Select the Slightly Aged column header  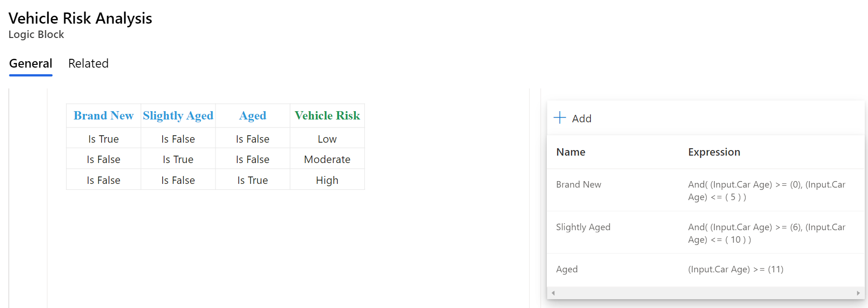[x=178, y=115]
